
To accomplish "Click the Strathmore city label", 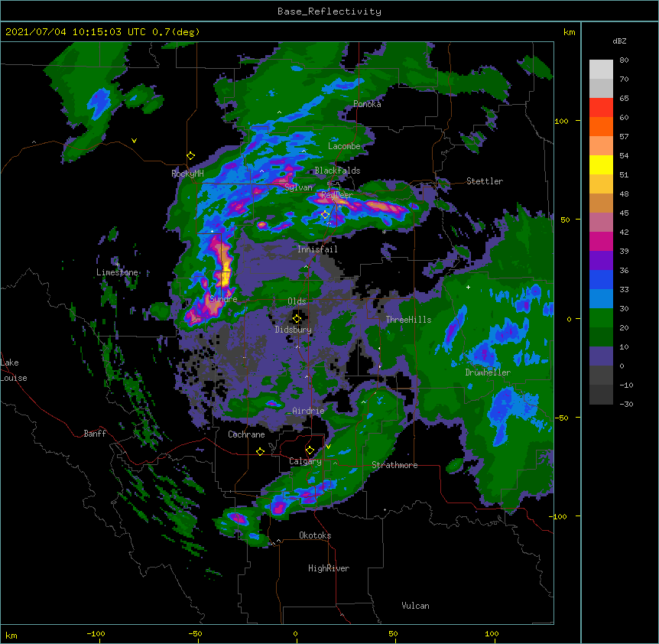I will pyautogui.click(x=394, y=465).
